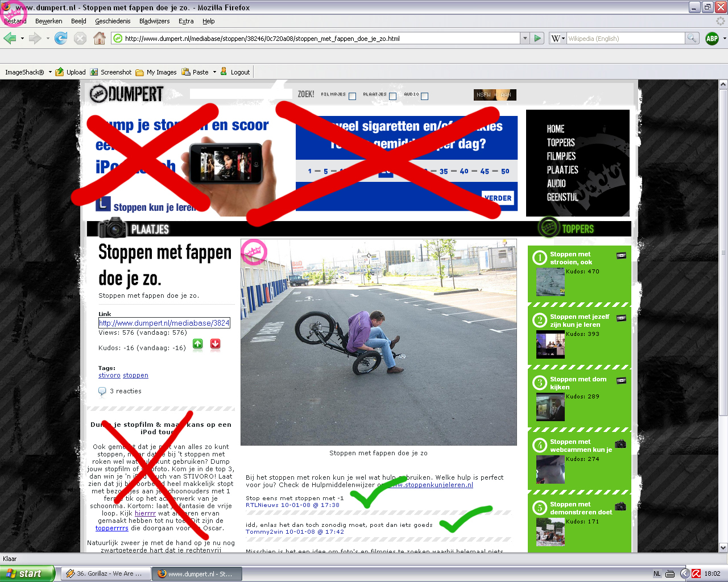This screenshot has width=728, height=582.
Task: Click the page vertical scrollbar down arrow
Action: [x=723, y=547]
